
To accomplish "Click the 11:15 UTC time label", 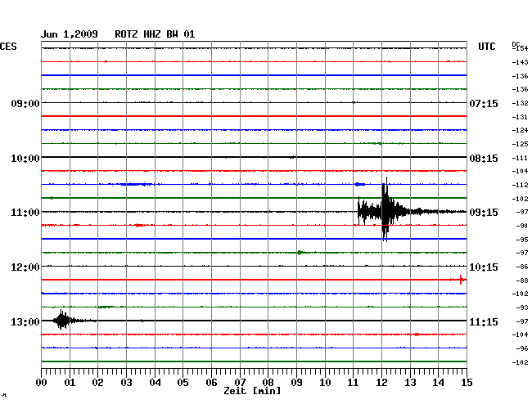I will coord(484,321).
